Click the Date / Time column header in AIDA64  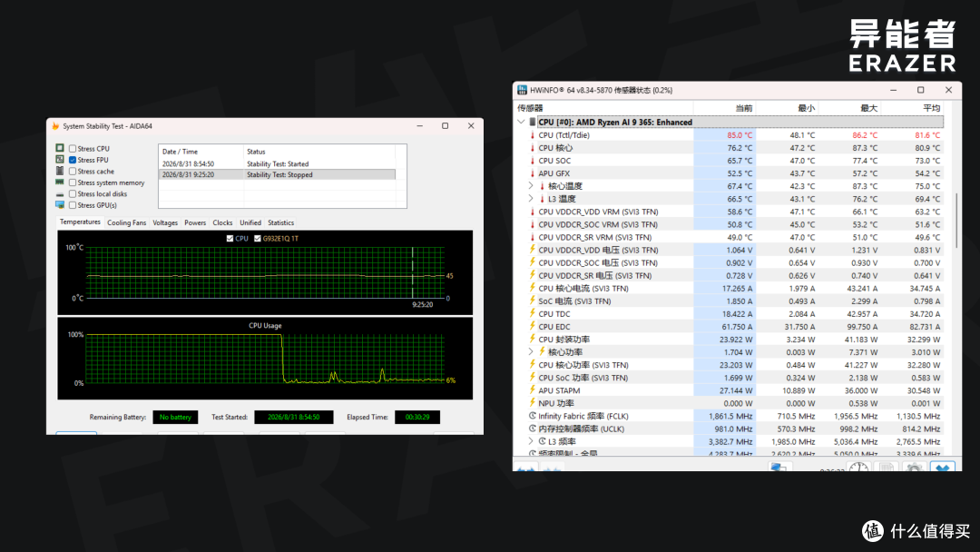click(x=201, y=152)
